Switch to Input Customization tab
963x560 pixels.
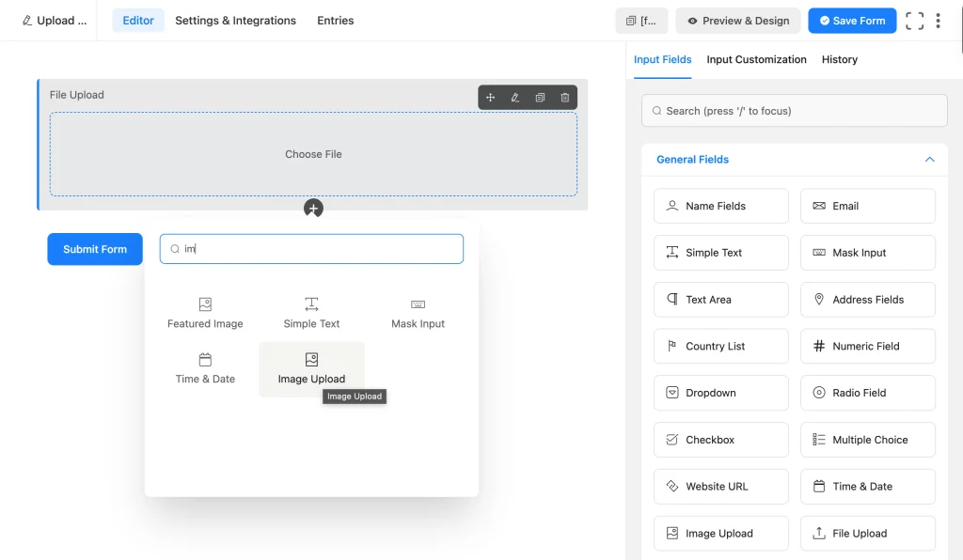click(x=756, y=59)
